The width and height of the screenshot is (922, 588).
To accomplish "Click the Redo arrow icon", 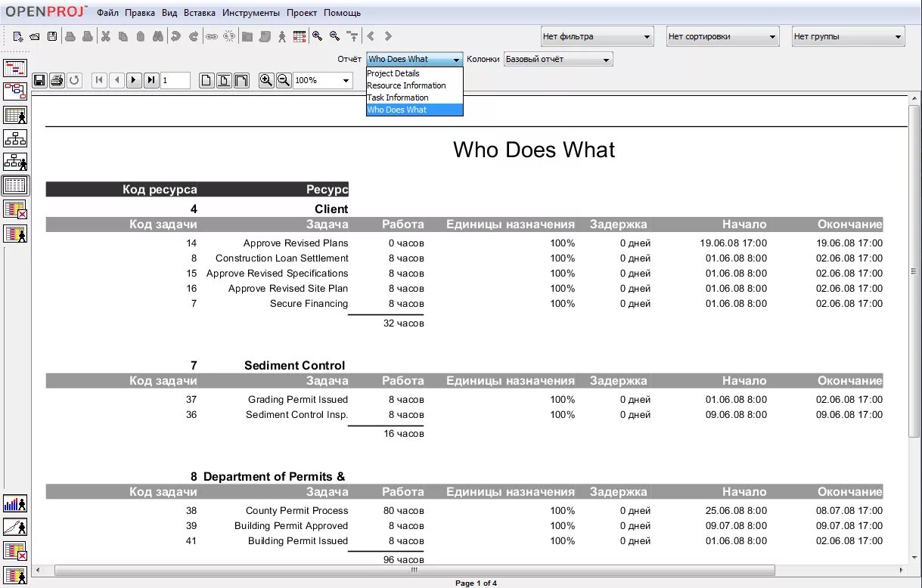I will point(194,36).
